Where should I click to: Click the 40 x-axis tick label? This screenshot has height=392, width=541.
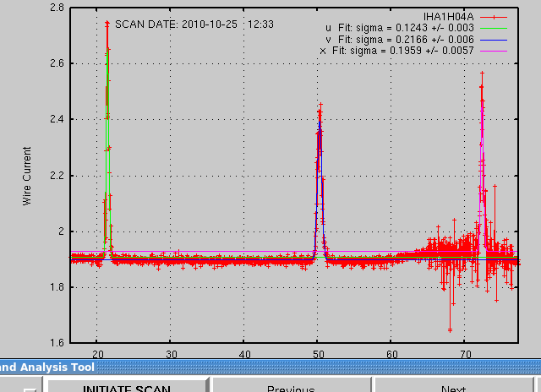click(244, 354)
